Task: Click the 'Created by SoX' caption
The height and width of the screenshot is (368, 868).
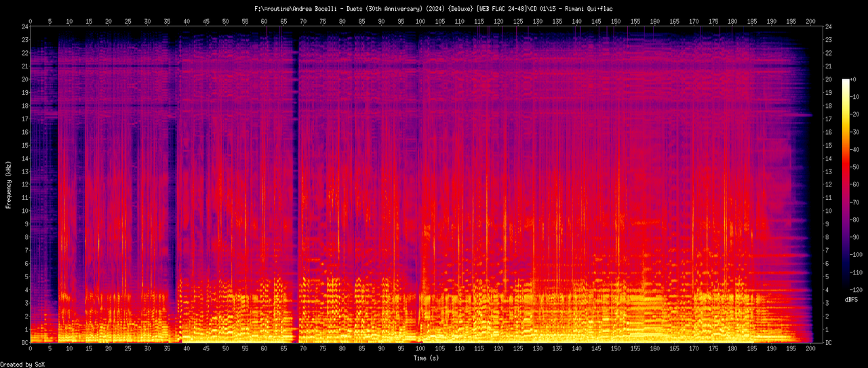Action: pos(24,364)
